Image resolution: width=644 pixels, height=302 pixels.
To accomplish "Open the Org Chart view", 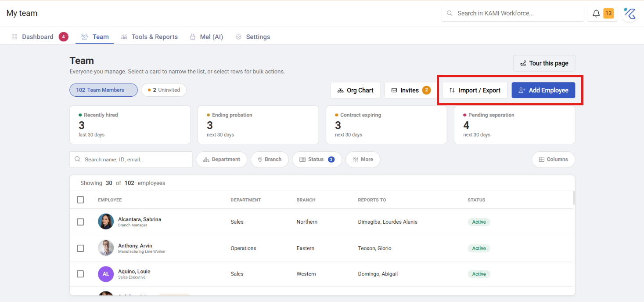I will 356,90.
